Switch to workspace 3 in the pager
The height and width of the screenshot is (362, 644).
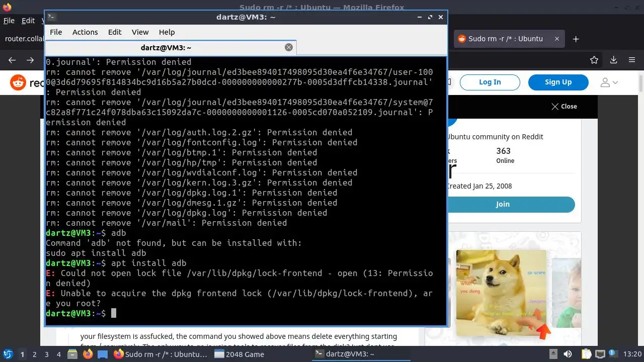[46, 354]
